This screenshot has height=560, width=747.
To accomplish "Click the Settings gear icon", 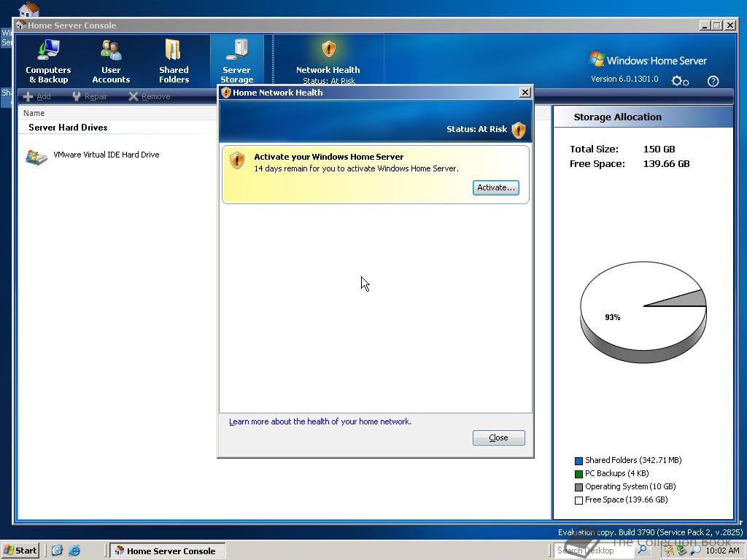I will (680, 81).
